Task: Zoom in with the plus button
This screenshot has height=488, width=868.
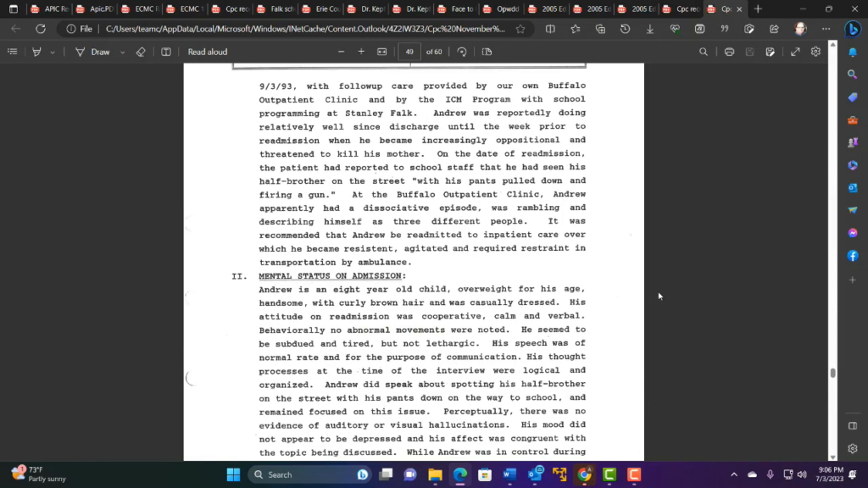Action: coord(361,52)
